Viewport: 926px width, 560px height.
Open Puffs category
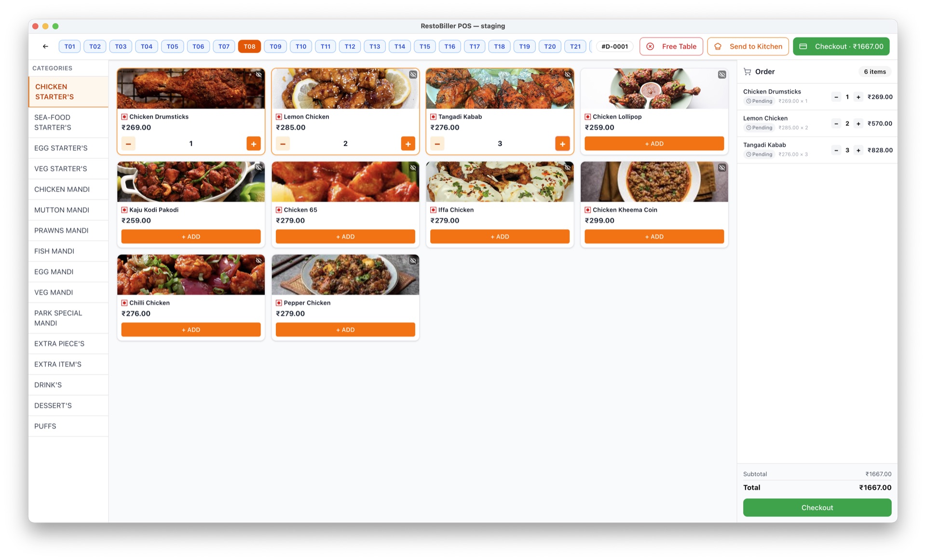click(x=68, y=426)
